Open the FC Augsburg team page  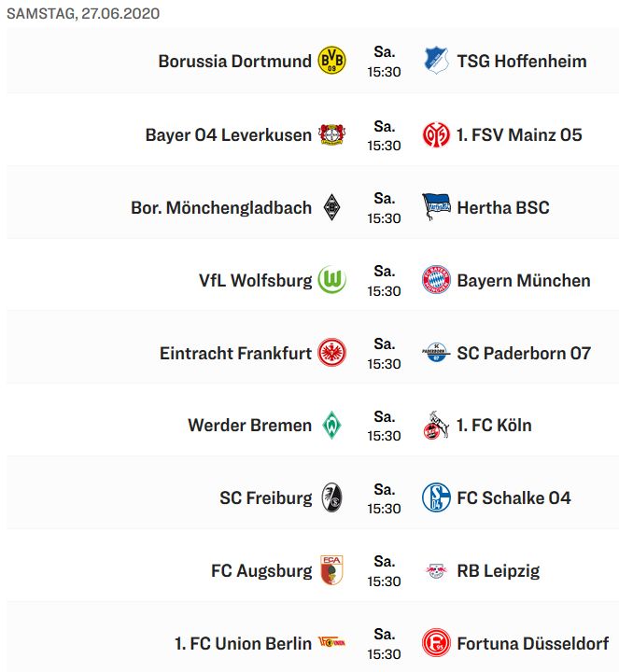tap(261, 571)
